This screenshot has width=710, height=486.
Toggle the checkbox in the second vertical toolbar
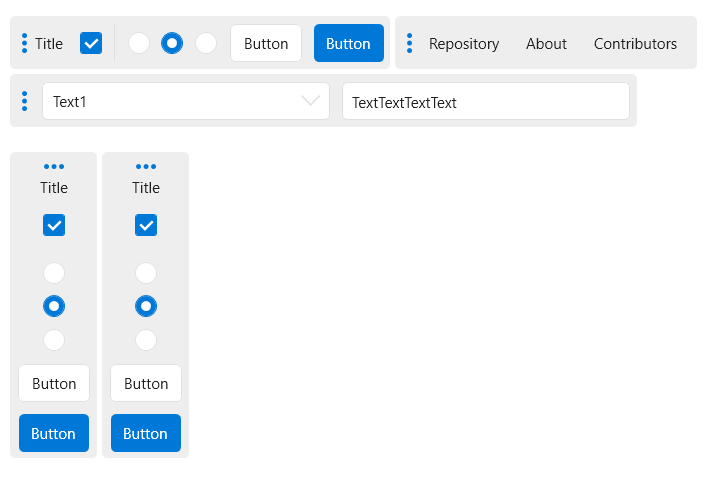click(146, 225)
